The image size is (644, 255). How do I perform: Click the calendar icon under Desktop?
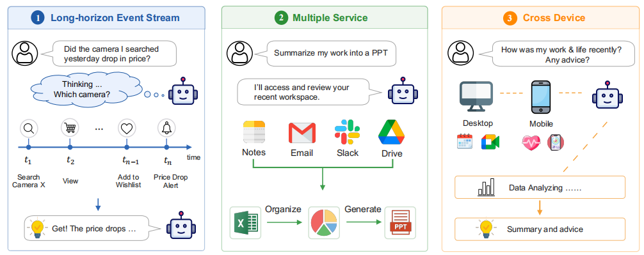pos(465,141)
